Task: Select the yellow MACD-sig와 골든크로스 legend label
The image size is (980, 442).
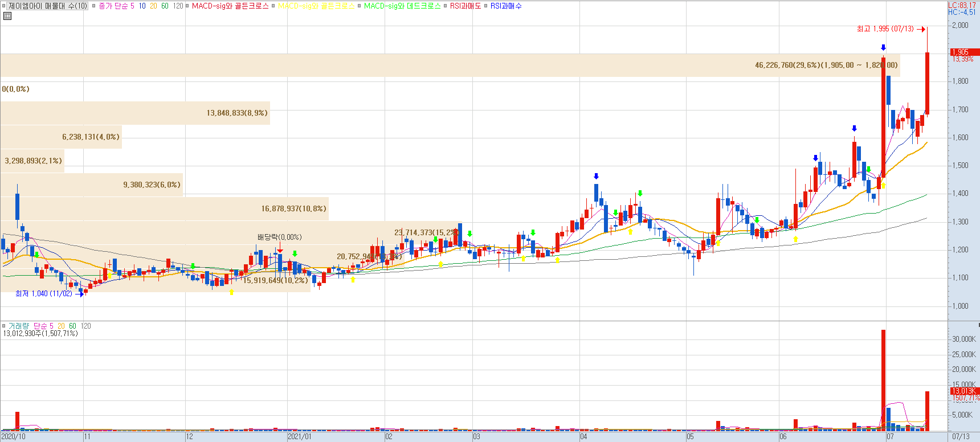Action: click(316, 6)
